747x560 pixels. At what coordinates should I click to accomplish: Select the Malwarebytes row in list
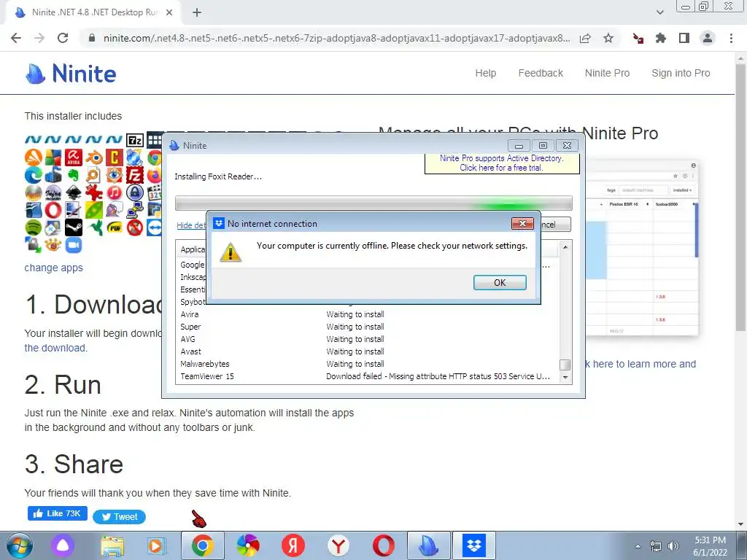pos(367,364)
